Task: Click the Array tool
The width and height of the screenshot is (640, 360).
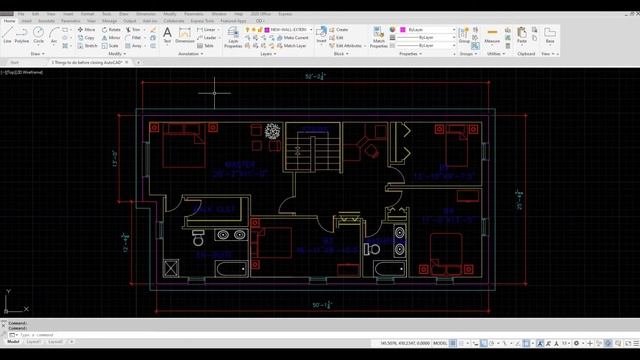Action: [x=133, y=46]
